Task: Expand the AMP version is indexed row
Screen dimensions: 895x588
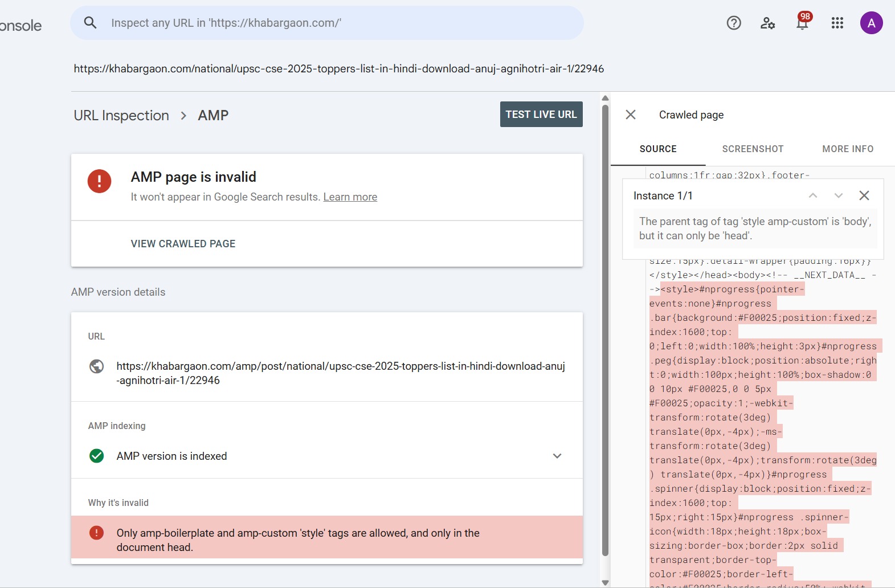Action: [x=557, y=456]
